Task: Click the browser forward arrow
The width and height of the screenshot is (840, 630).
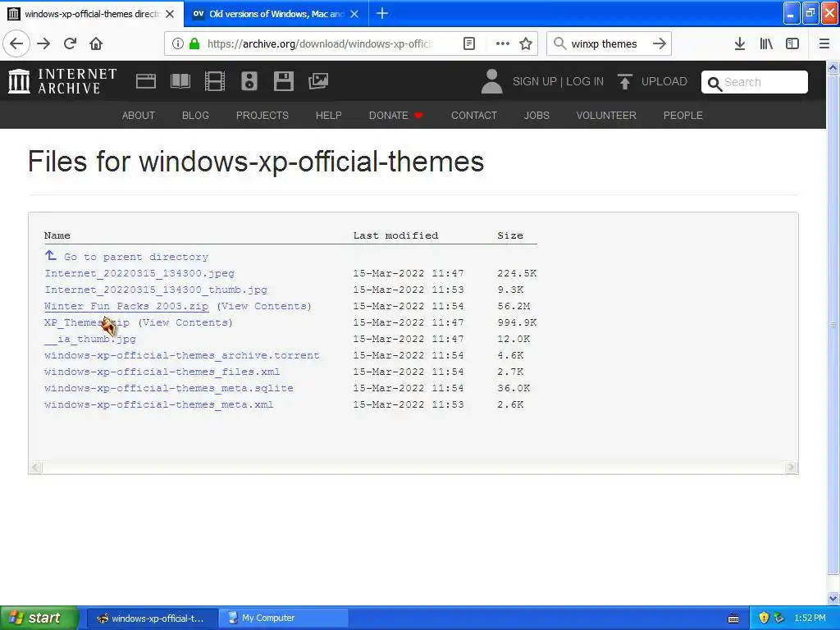Action: 43,43
